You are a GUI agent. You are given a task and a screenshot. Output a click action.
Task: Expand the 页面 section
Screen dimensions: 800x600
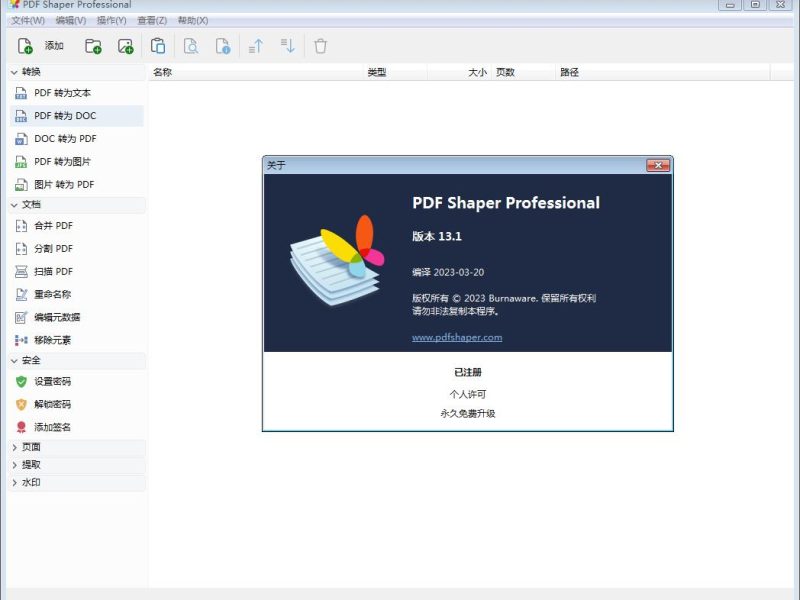pyautogui.click(x=14, y=447)
